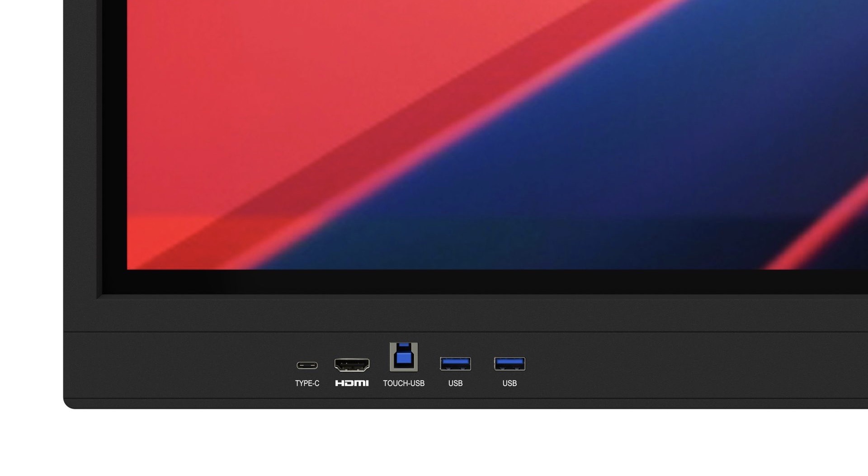Click the TYPE-C text label

[307, 383]
